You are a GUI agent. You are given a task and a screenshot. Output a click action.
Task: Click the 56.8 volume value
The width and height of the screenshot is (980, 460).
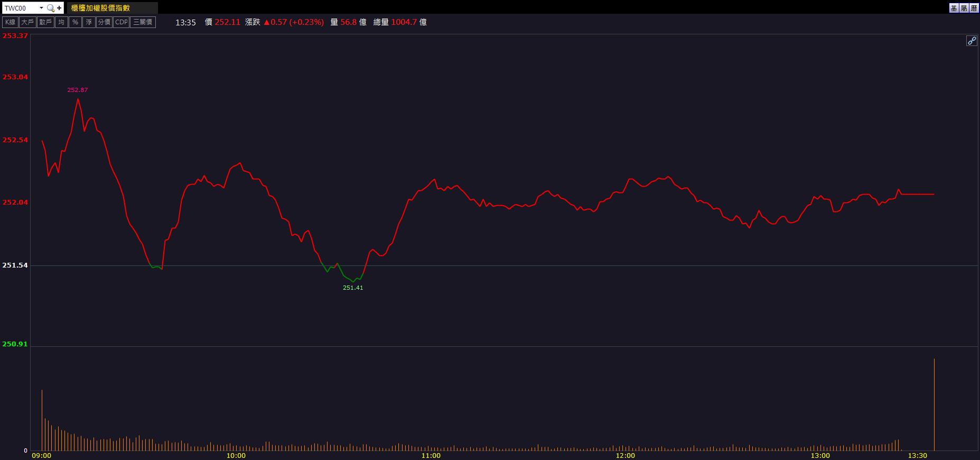[349, 22]
